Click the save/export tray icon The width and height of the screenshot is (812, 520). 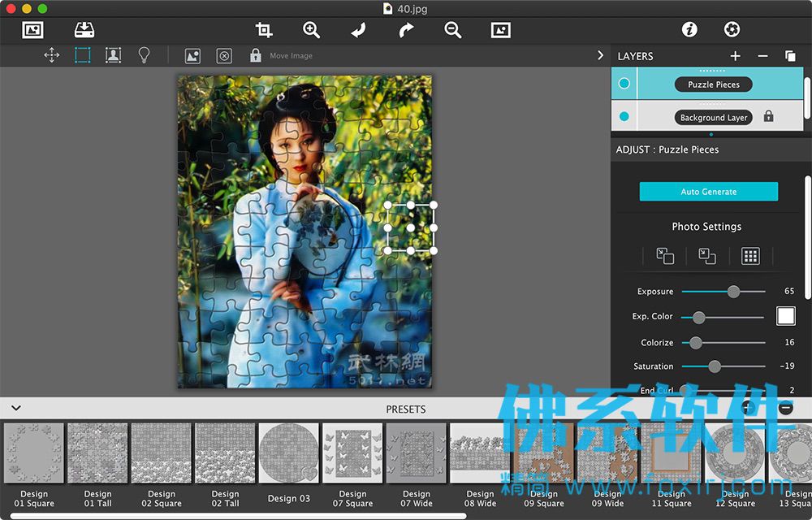(x=84, y=29)
